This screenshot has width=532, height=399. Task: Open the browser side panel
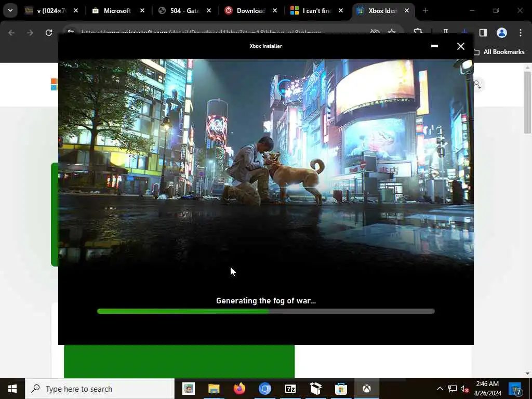483,33
